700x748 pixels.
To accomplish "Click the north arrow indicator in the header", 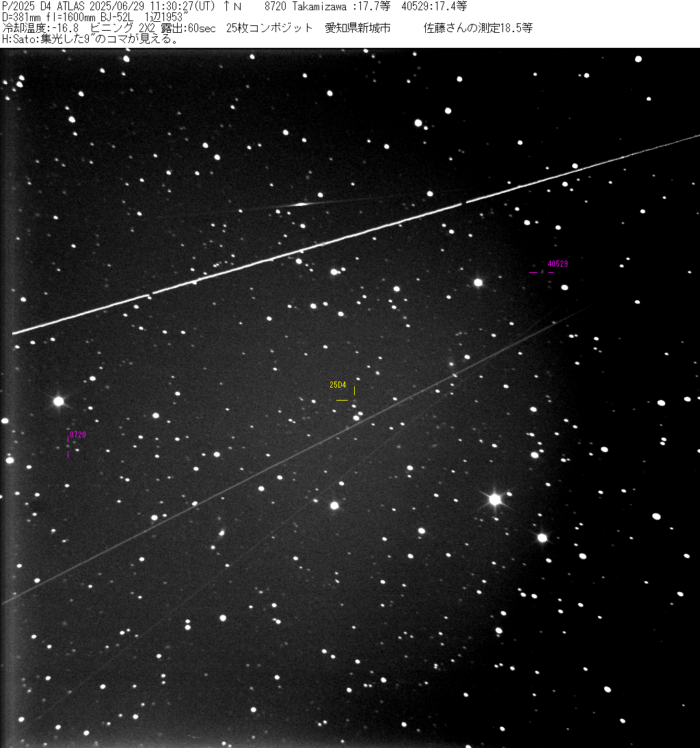I will pyautogui.click(x=232, y=6).
